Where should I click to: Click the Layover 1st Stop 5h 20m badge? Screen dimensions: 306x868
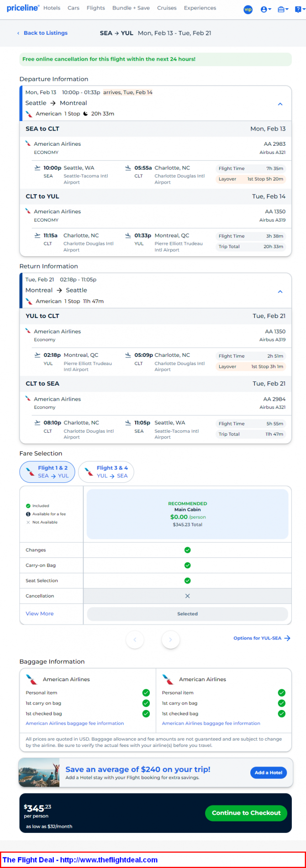tap(251, 179)
